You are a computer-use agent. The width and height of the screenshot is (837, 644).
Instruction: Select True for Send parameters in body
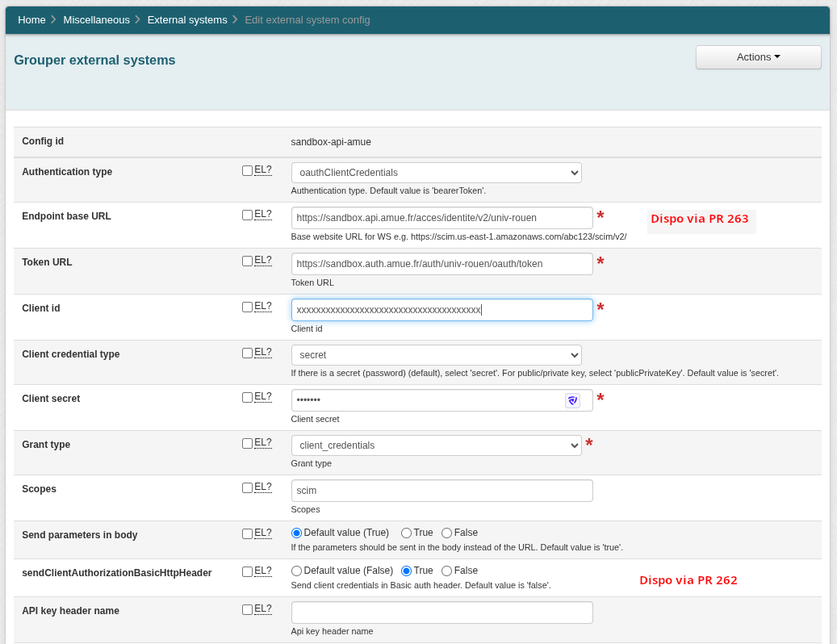click(406, 533)
